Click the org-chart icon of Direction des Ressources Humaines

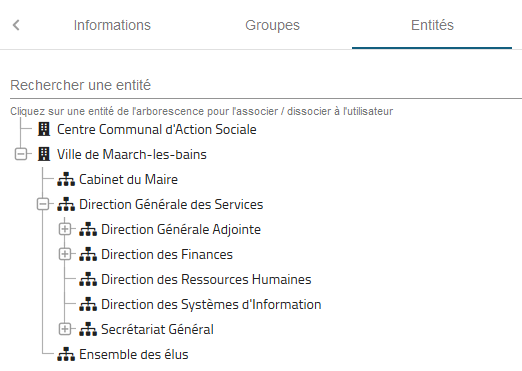pyautogui.click(x=88, y=279)
